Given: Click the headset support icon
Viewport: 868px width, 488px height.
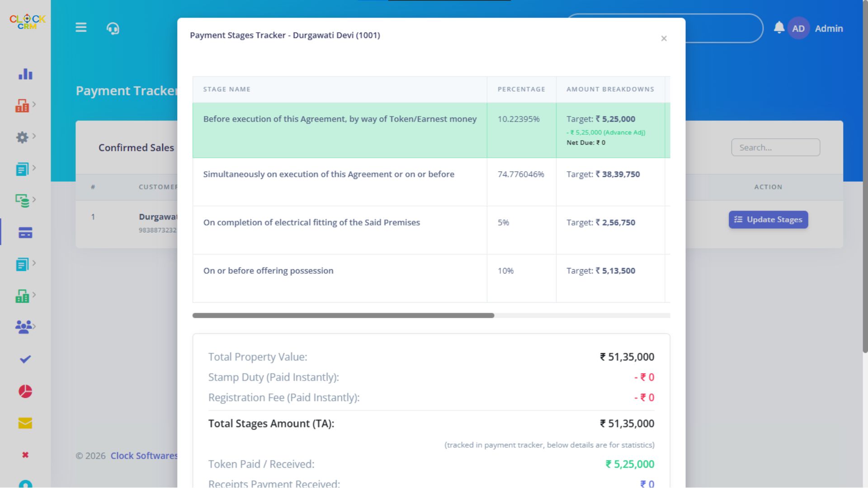Looking at the screenshot, I should point(113,28).
